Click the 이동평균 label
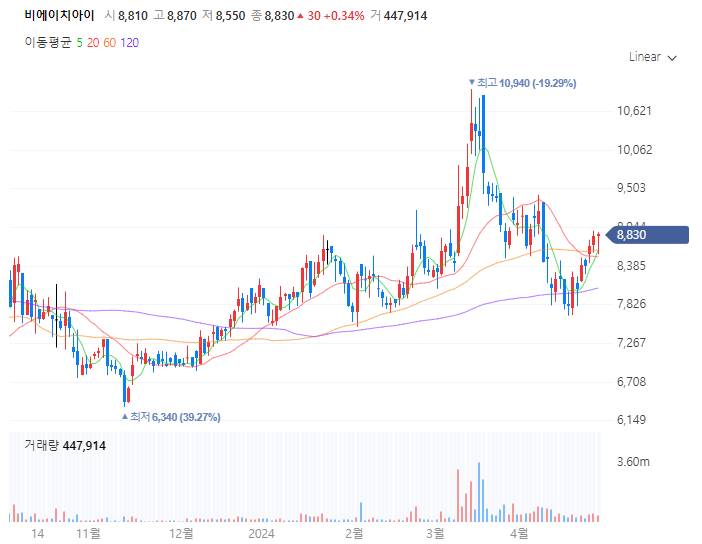 click(48, 43)
